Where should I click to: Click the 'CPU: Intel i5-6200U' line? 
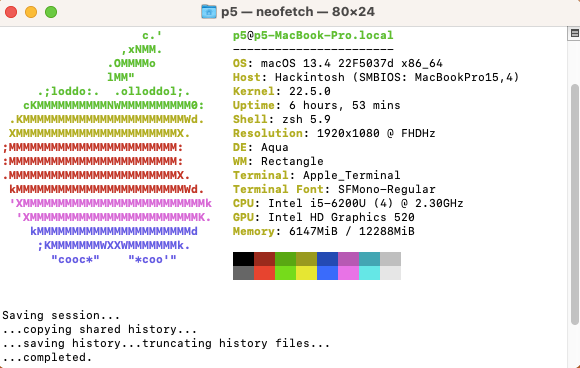coord(348,203)
